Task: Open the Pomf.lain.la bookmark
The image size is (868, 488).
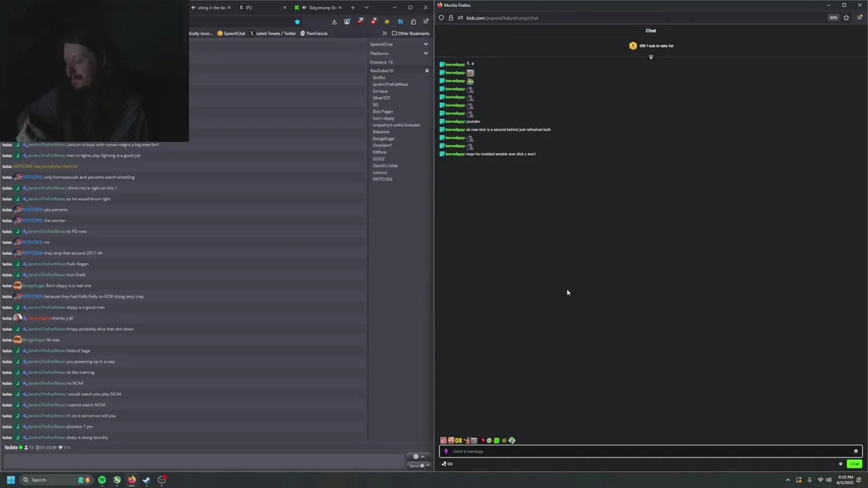Action: tap(314, 33)
